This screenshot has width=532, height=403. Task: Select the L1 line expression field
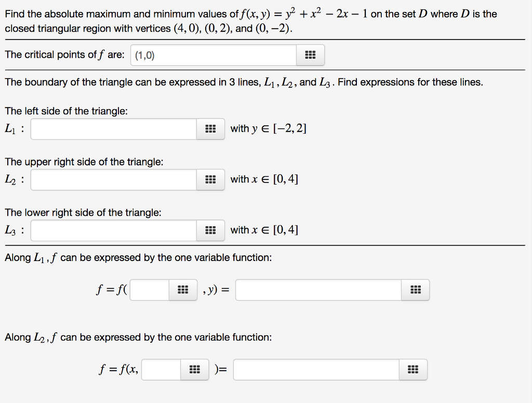[x=113, y=128]
